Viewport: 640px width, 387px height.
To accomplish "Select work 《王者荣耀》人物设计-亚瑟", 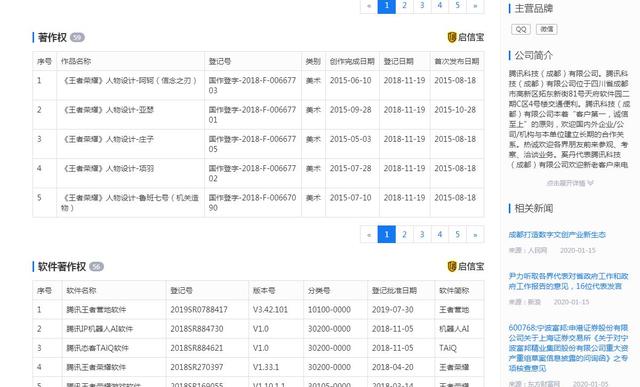I will pyautogui.click(x=108, y=110).
